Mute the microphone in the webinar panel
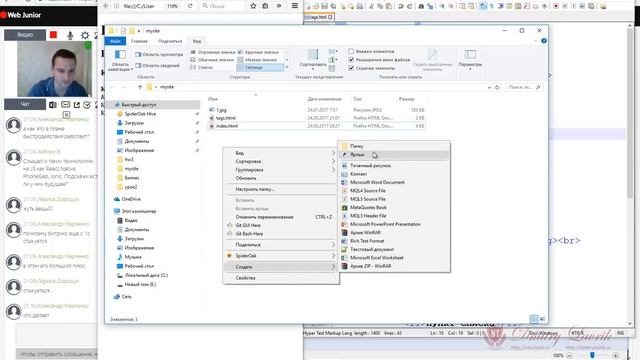Image resolution: width=640 pixels, height=360 pixels. point(70,36)
